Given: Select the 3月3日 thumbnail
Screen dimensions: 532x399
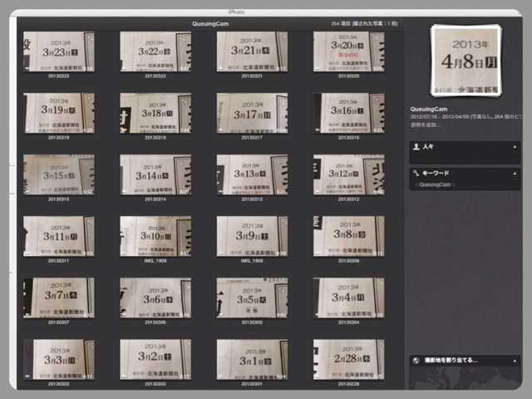Looking at the screenshot, I should [59, 359].
